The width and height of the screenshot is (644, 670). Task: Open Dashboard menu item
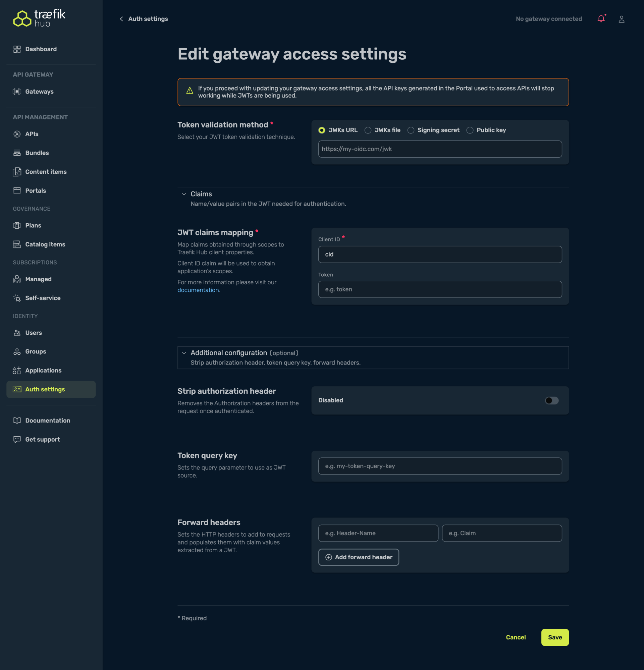pyautogui.click(x=51, y=49)
